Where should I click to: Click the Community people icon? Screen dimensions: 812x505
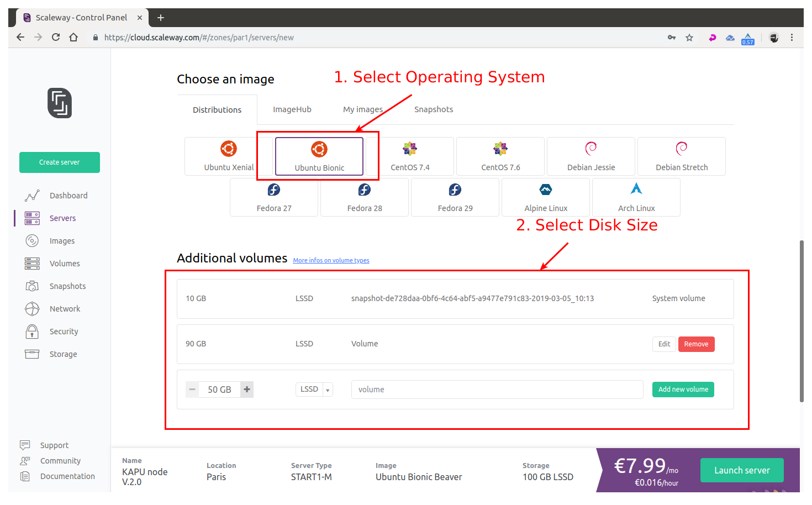point(25,460)
